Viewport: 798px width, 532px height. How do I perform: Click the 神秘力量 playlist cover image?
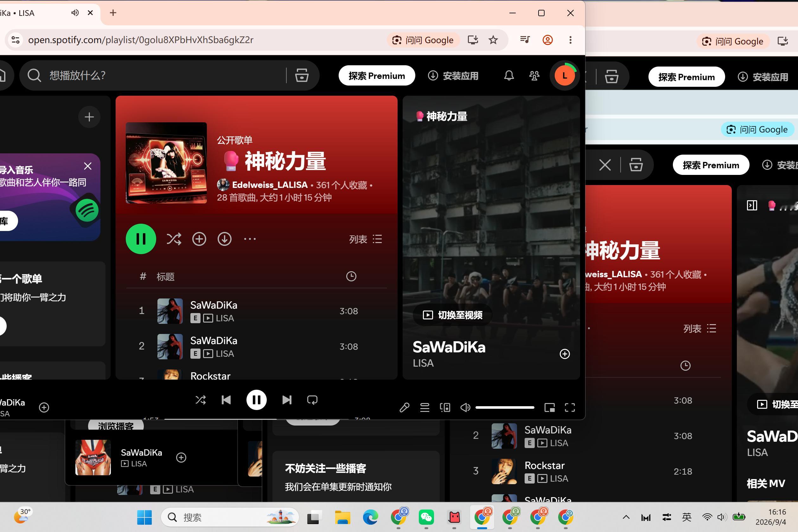166,163
